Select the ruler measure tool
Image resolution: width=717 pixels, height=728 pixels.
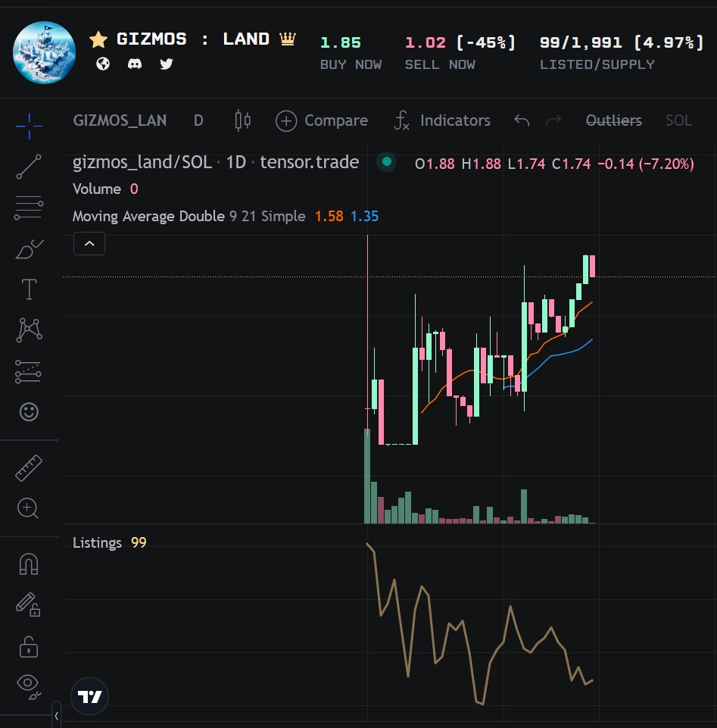[x=29, y=468]
